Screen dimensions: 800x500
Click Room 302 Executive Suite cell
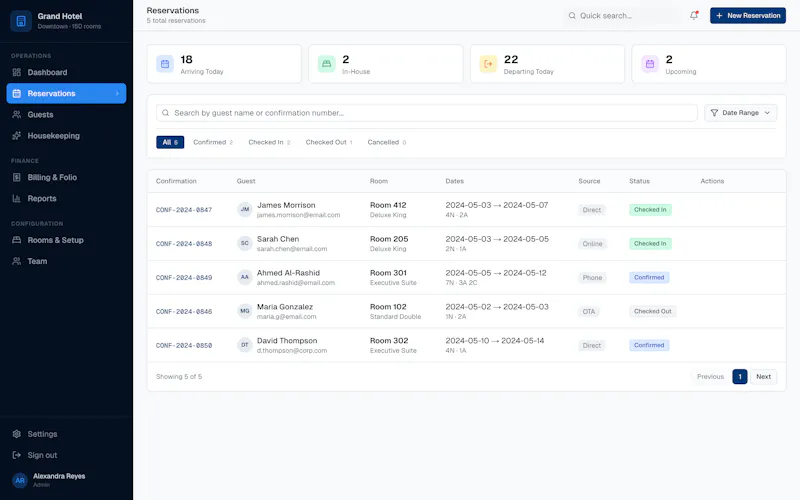coord(393,345)
